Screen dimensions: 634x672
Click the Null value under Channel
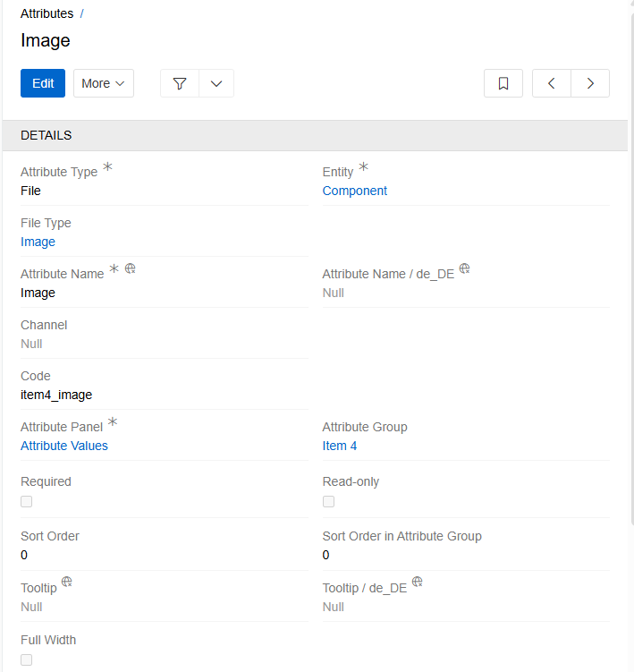31,344
